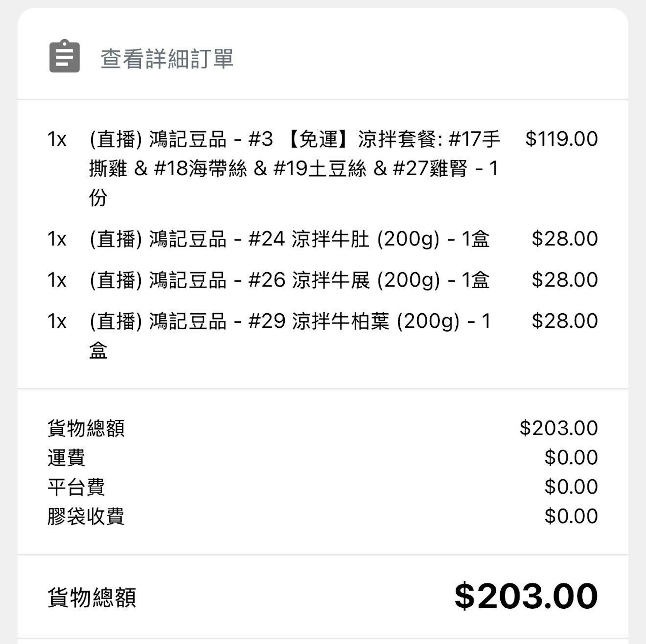Click the 平台費 platform fee label
The height and width of the screenshot is (644, 646).
[76, 487]
